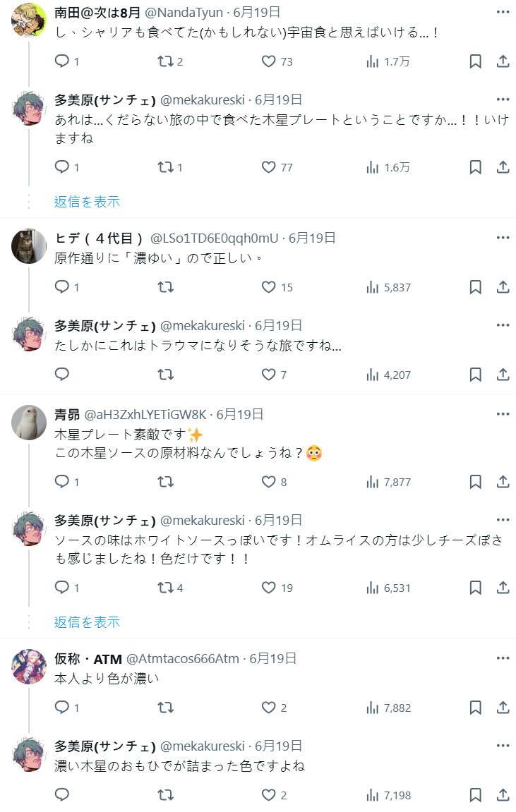
Task: Open the @LSo1TD6E0qqh0mU profile handle
Action: pyautogui.click(x=214, y=238)
